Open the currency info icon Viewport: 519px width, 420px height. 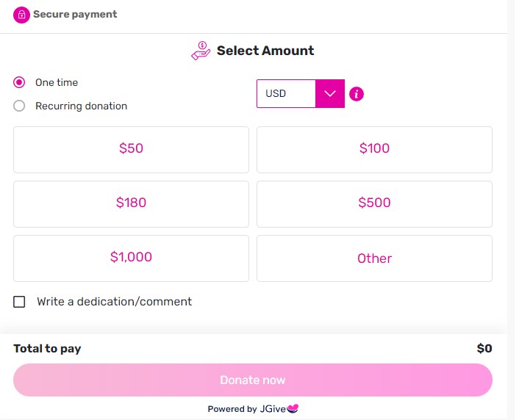pos(357,94)
